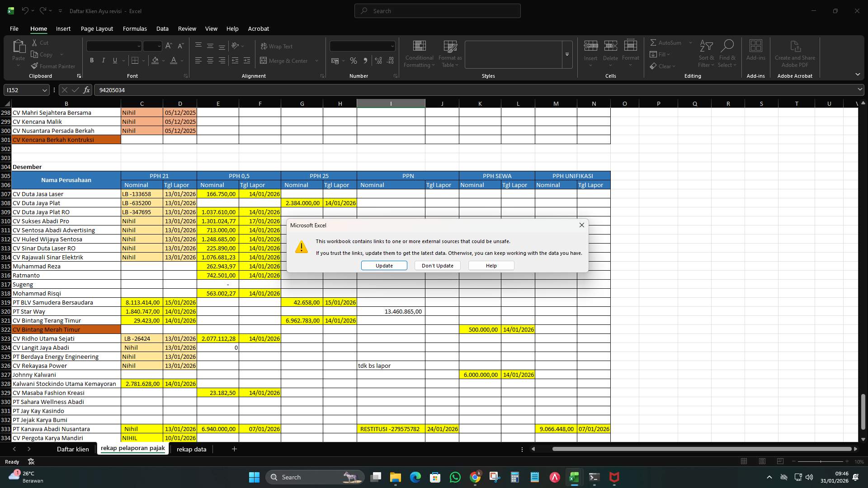
Task: Click the Update button in the dialog
Action: [384, 266]
